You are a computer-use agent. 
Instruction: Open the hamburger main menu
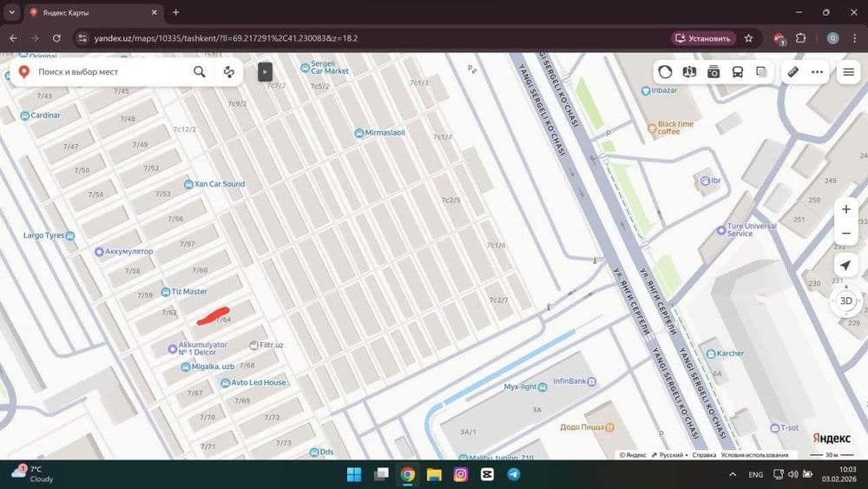[x=848, y=72]
